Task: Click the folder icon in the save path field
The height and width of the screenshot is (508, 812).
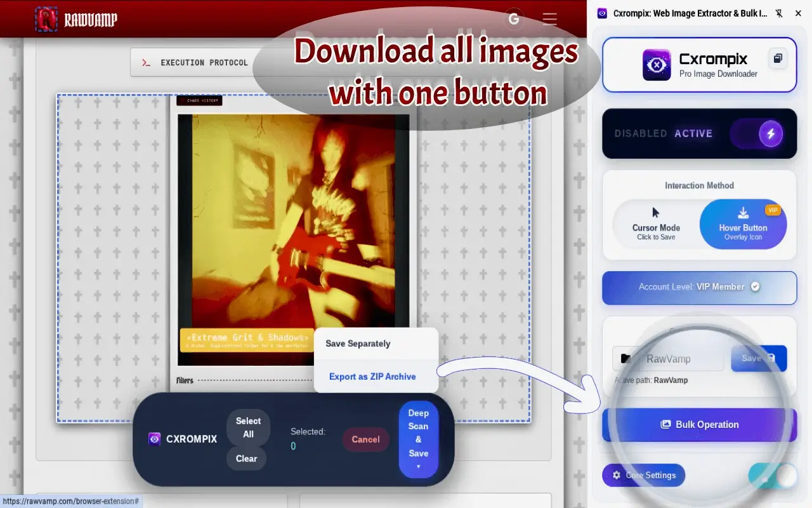Action: click(624, 359)
